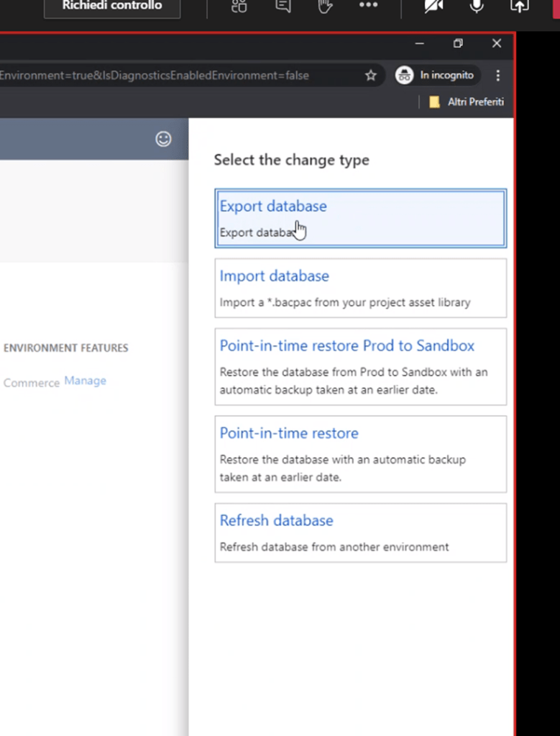The image size is (560, 736).
Task: Select Export database change type
Action: point(360,218)
